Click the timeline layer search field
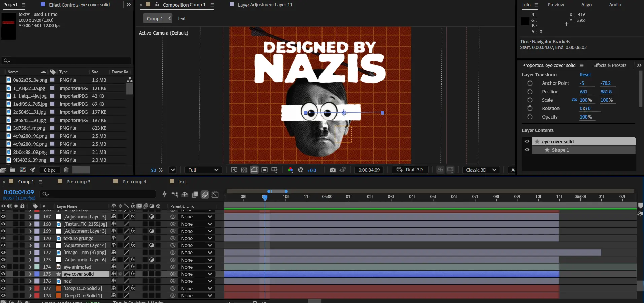Viewport: 644px width, 303px height. tap(101, 194)
